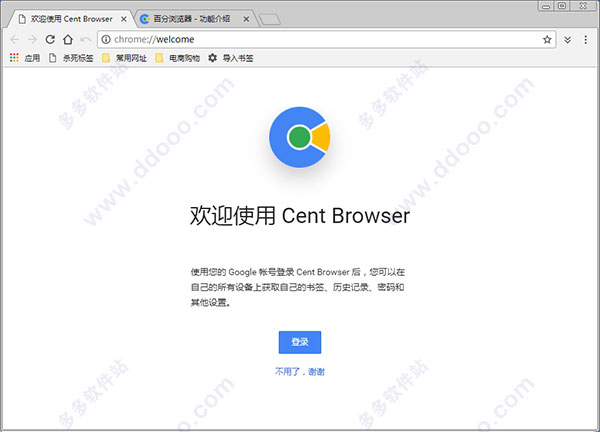600x432 pixels.
Task: Close the 百分浏览器 功能介绍 tab
Action: 246,19
